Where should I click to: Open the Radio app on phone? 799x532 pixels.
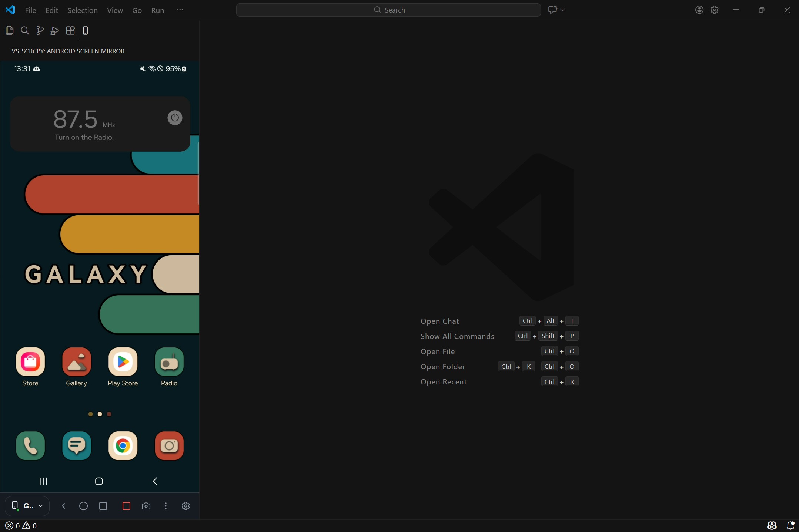(x=169, y=362)
